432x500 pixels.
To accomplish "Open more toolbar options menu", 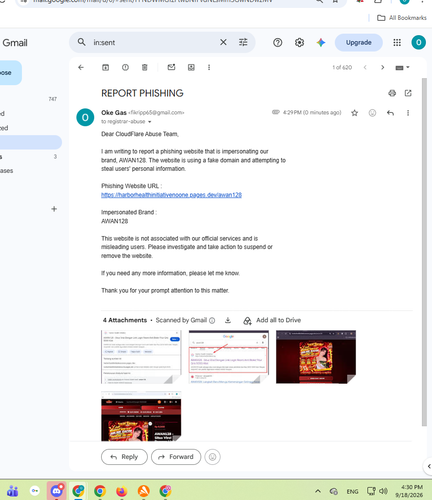I will point(209,68).
